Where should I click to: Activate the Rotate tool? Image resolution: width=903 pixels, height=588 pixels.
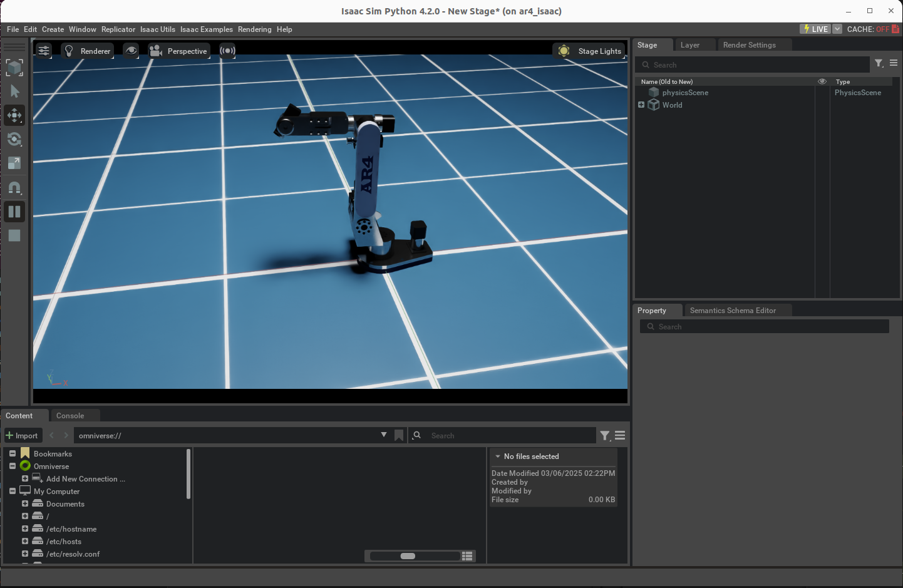14,139
